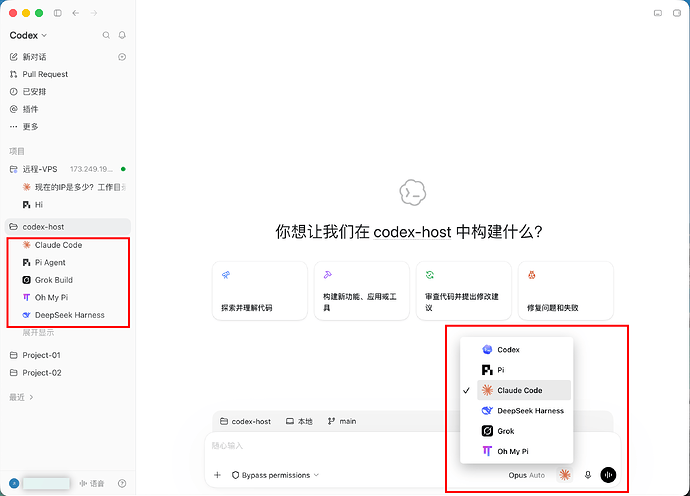
Task: Click the codex-host link in heading
Action: click(x=412, y=232)
